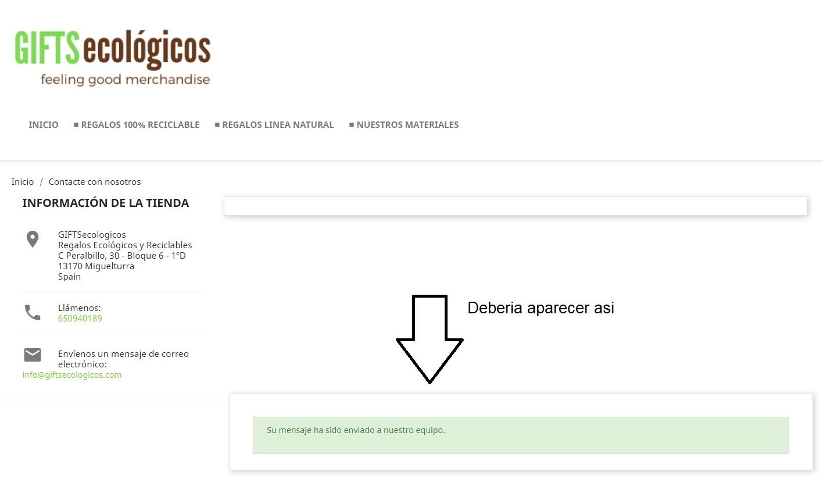The height and width of the screenshot is (504, 823).
Task: Select 'Su mensaje ha sido enviado' text
Action: (x=356, y=431)
